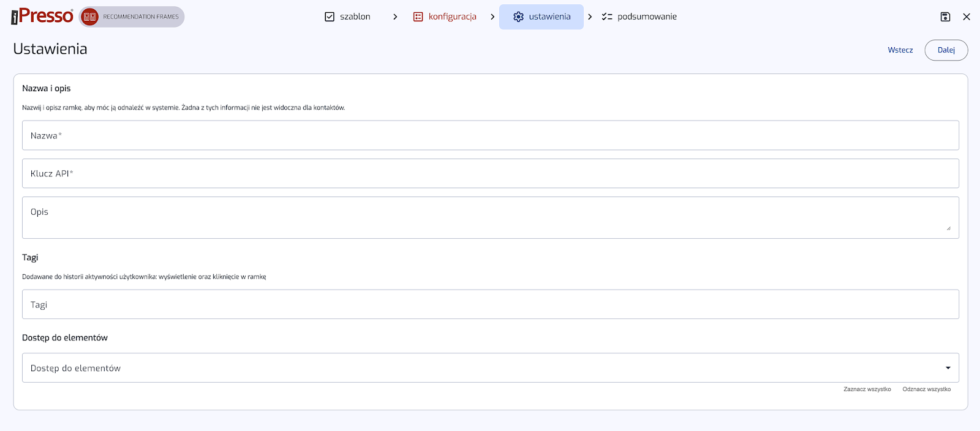This screenshot has width=980, height=431.
Task: Click the Wstecz link
Action: (900, 50)
